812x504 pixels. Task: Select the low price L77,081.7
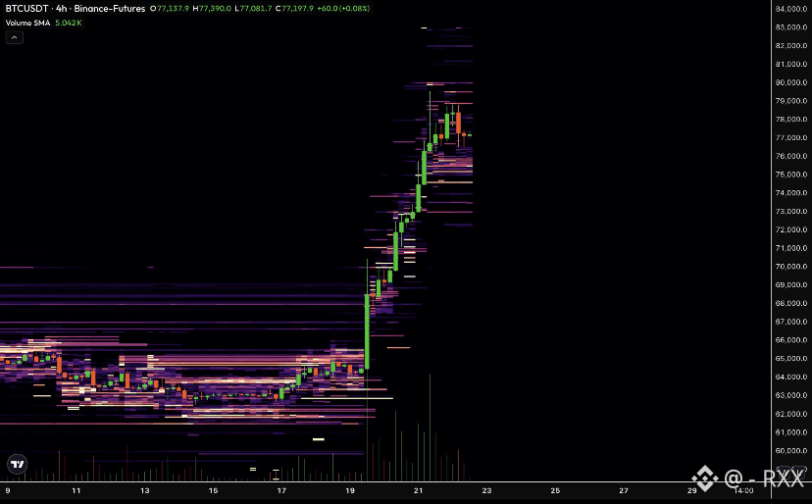pyautogui.click(x=253, y=8)
